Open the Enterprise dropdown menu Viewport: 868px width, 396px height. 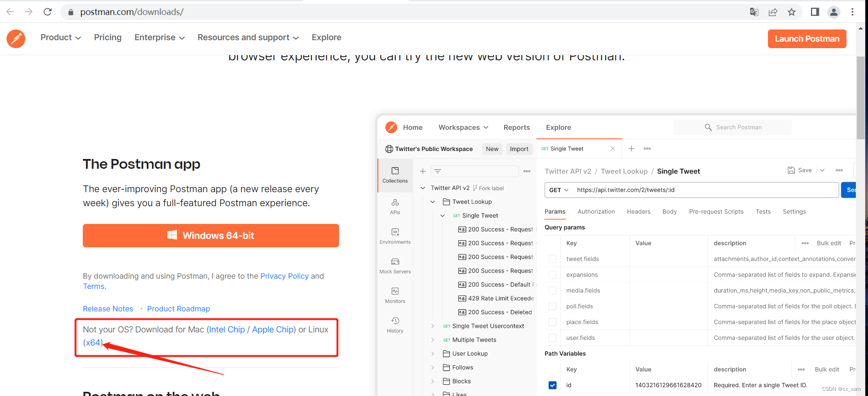pyautogui.click(x=159, y=37)
